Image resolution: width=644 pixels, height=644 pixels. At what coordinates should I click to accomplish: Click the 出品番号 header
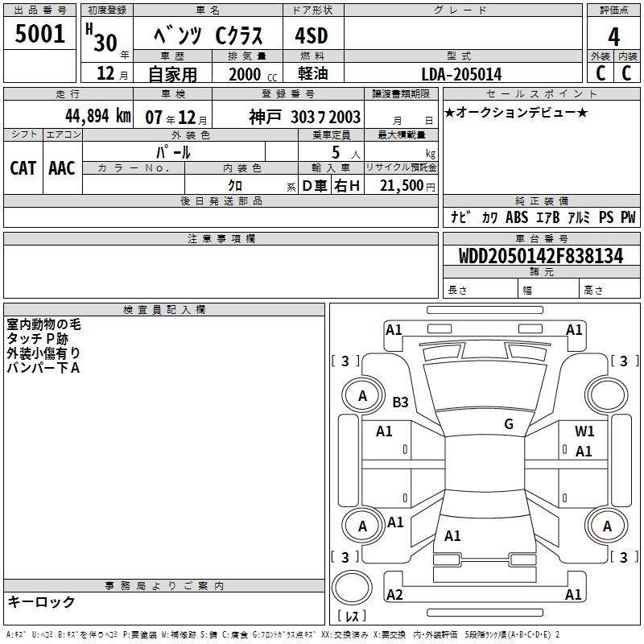pos(39,10)
